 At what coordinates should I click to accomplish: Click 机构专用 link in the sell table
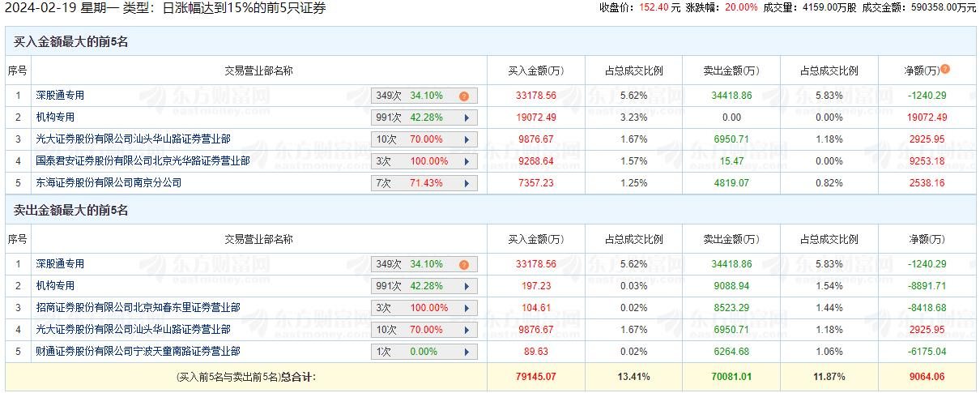coord(53,286)
